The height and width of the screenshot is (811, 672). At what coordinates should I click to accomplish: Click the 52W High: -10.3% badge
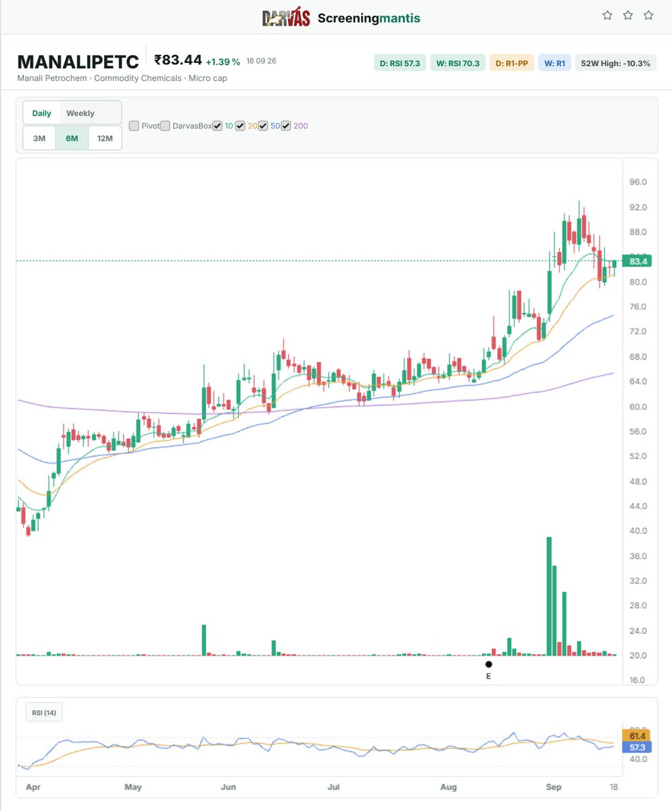pos(615,63)
